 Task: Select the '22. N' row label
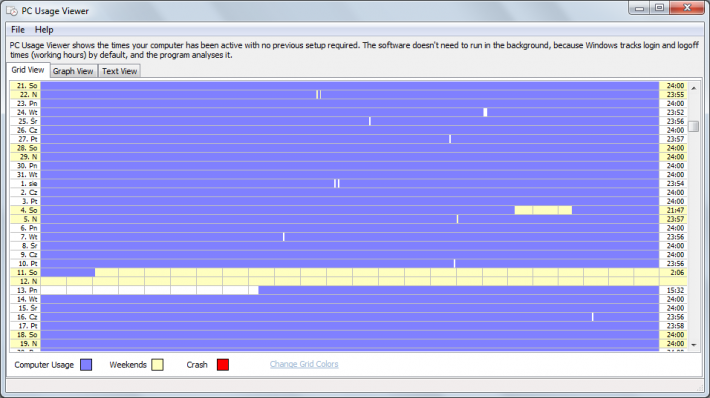25,95
